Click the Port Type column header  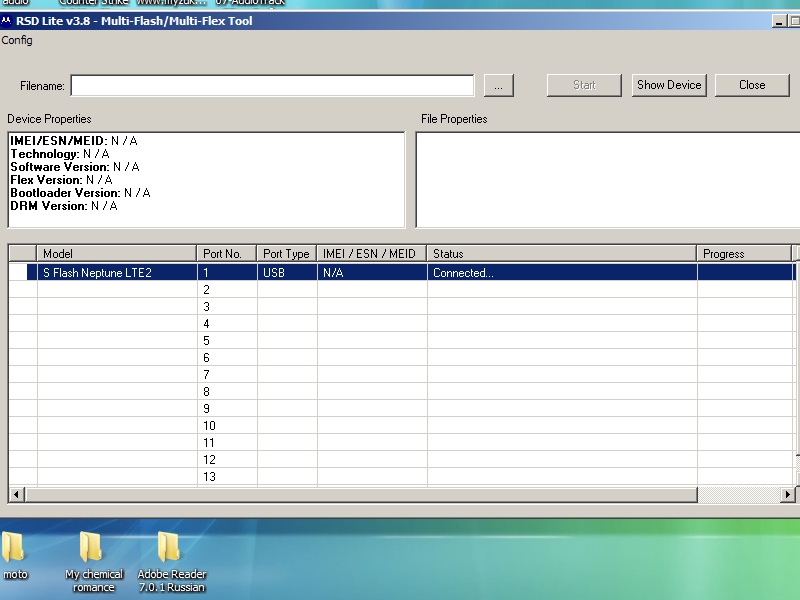287,254
